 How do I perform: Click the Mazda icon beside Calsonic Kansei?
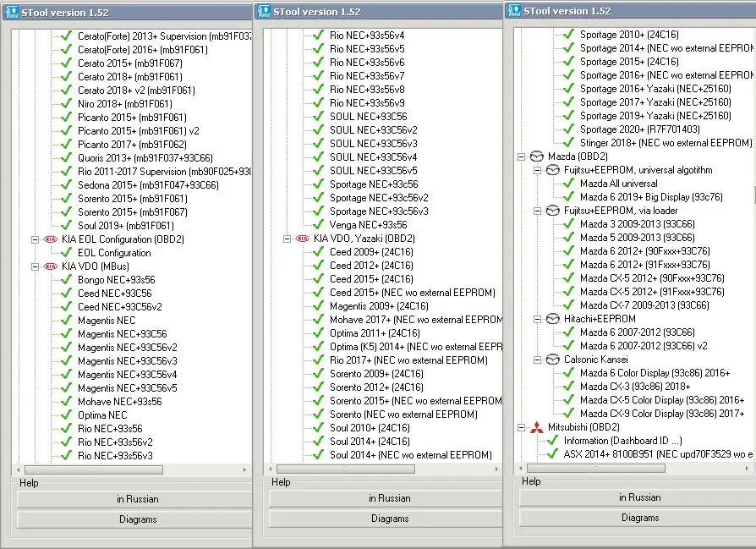(552, 360)
